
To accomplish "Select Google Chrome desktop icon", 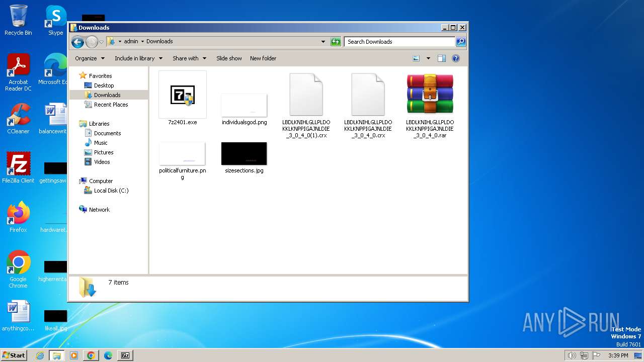I will (18, 269).
